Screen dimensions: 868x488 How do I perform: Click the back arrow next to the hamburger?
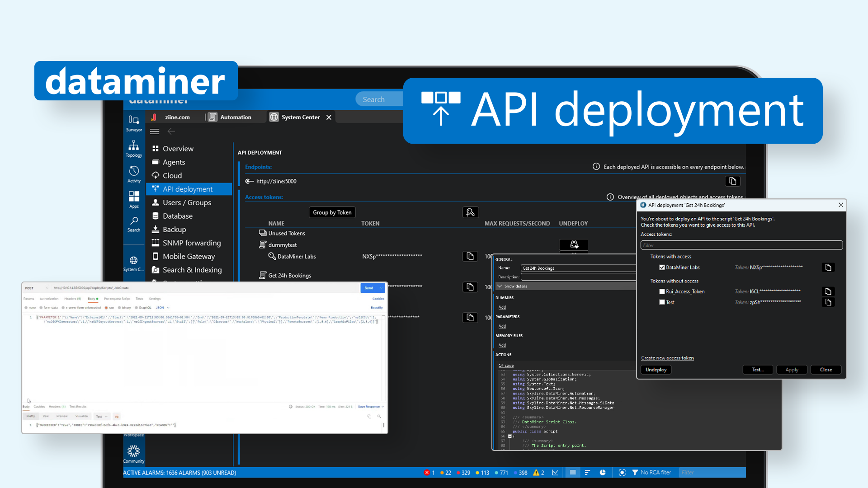click(x=171, y=131)
